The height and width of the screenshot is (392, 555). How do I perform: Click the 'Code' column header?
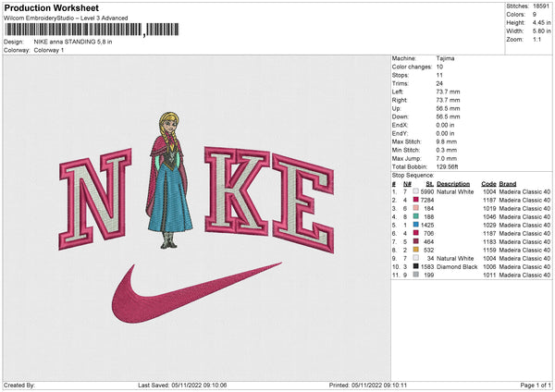(488, 184)
